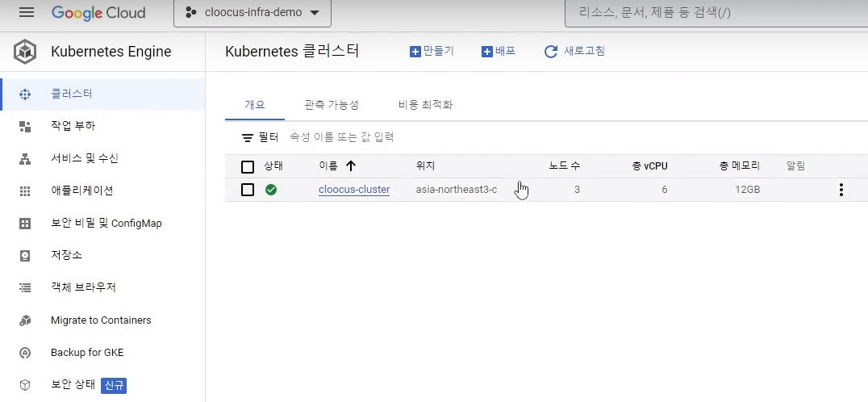Click the Google Cloud logo
Viewport: 868px width, 402px height.
[98, 13]
